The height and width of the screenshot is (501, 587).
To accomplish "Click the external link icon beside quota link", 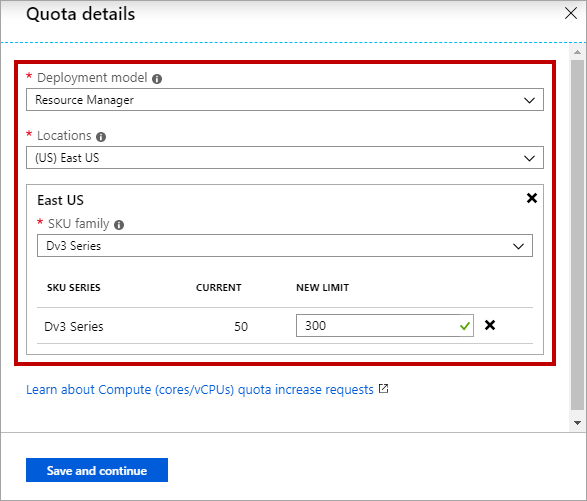I will [x=383, y=389].
